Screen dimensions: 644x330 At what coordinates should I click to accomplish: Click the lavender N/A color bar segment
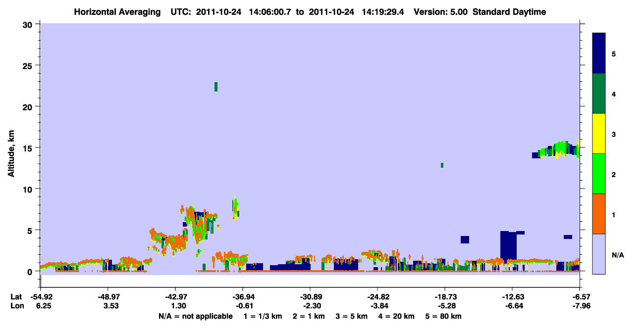coord(599,254)
